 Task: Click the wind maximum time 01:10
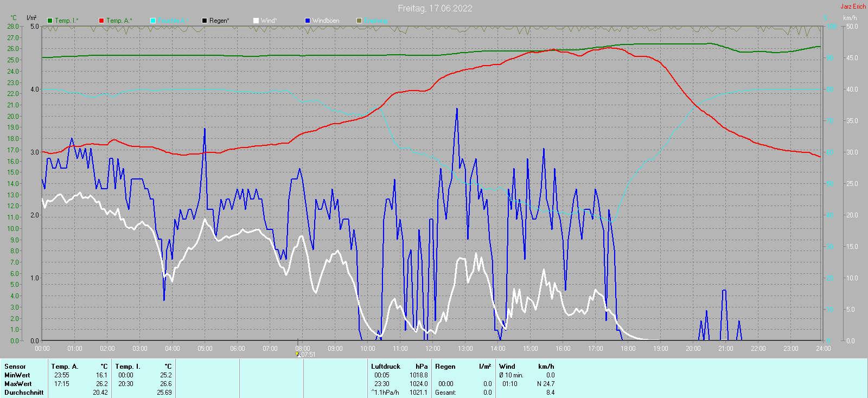[510, 384]
